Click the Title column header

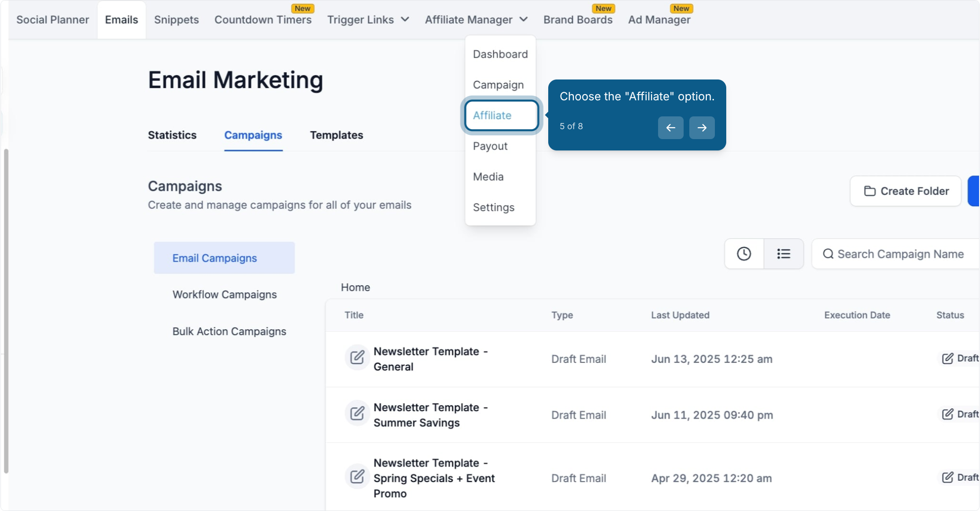click(354, 315)
